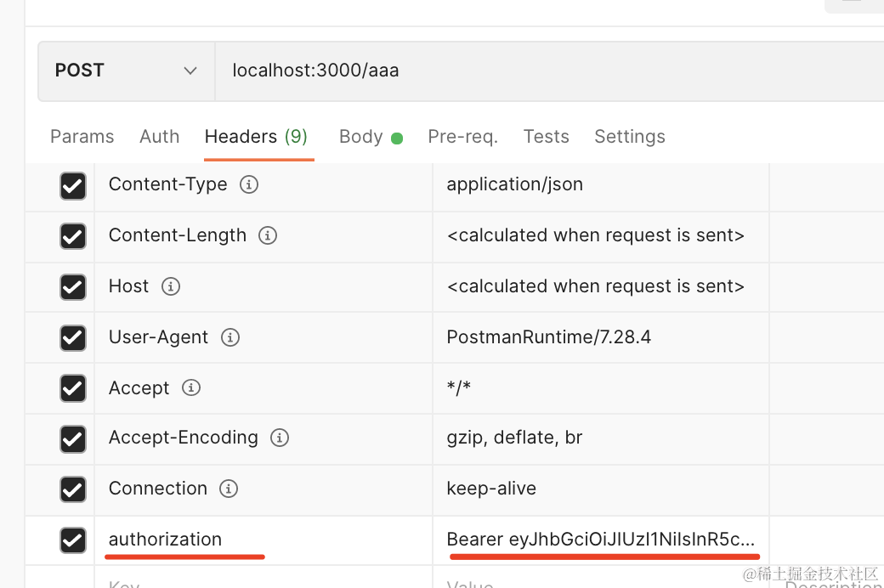Open the Auth tab

click(x=160, y=137)
